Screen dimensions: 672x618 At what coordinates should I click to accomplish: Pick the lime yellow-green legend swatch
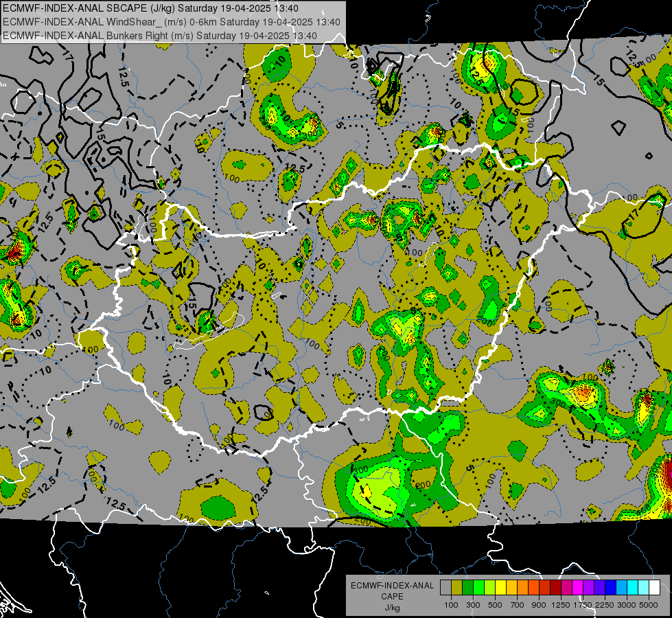point(489,587)
